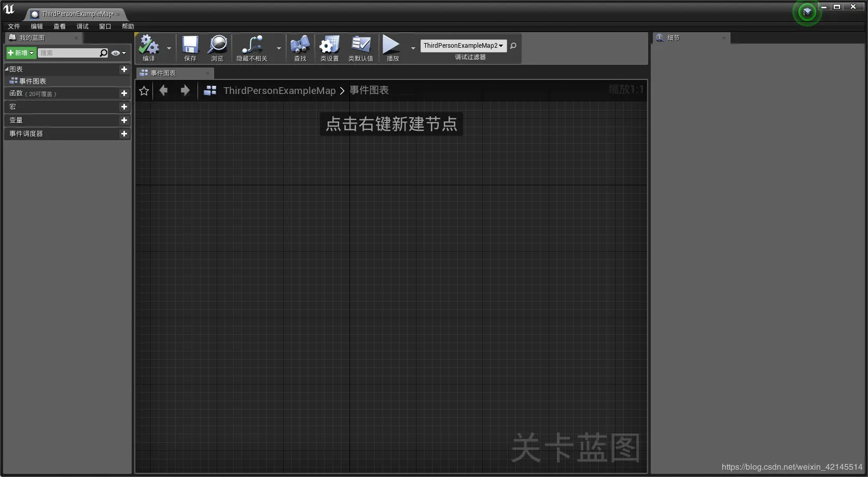Screen dimensions: 868x477
Task: Open the 帮助 menu
Action: pyautogui.click(x=128, y=26)
